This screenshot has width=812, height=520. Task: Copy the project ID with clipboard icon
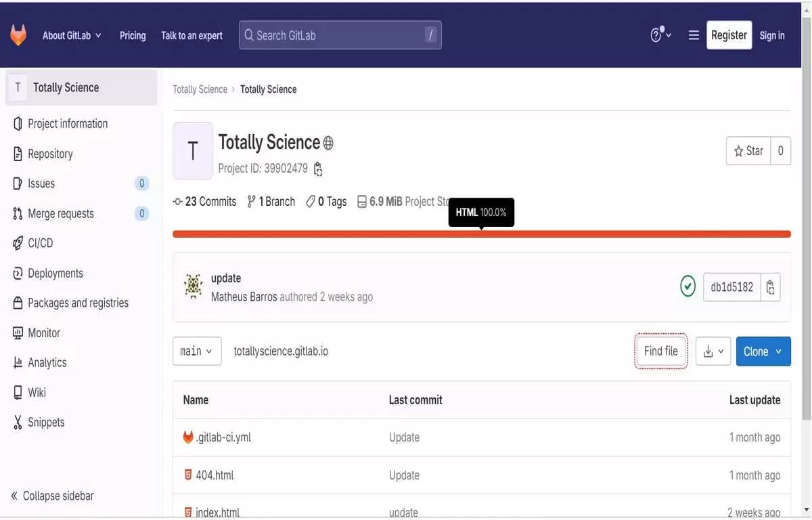(x=317, y=169)
